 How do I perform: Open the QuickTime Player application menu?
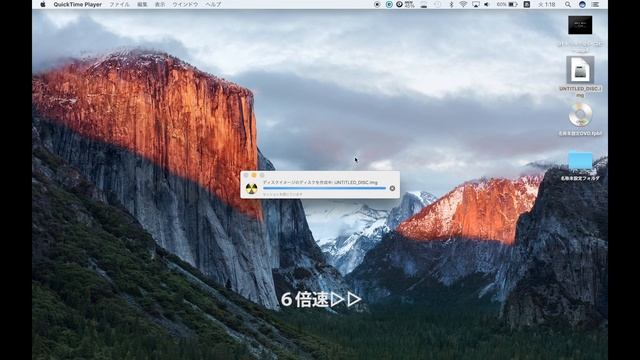78,4
